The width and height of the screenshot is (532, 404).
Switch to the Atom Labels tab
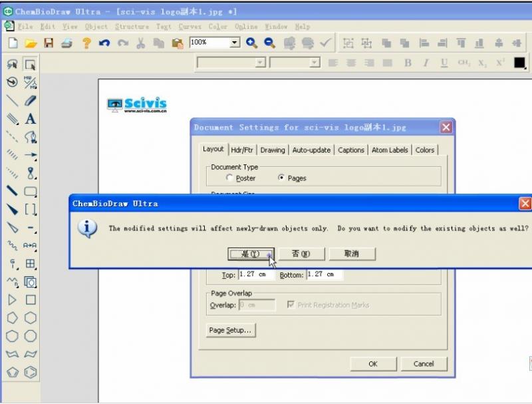pyautogui.click(x=390, y=150)
